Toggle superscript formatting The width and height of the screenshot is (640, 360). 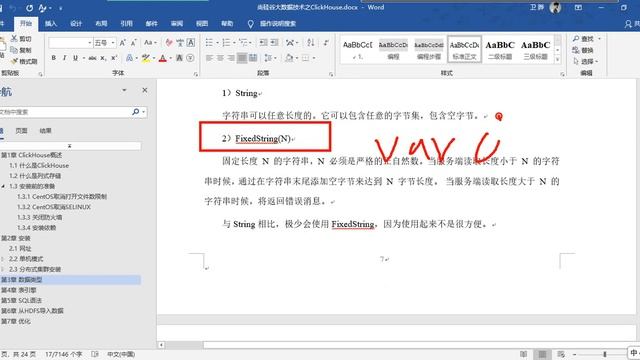pyautogui.click(x=114, y=58)
